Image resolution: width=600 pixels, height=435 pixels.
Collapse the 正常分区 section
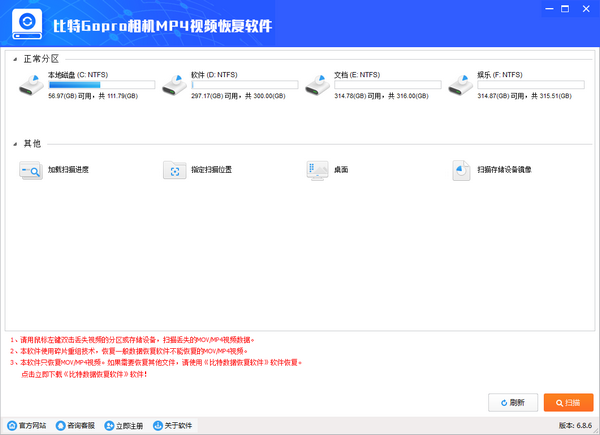(16, 60)
